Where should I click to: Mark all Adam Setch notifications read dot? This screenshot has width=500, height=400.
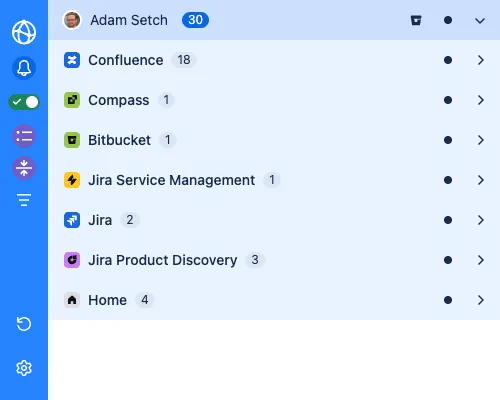(448, 20)
